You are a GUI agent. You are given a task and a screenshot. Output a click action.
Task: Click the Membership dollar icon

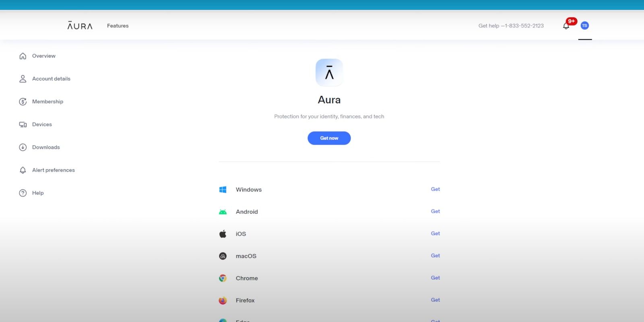click(23, 102)
